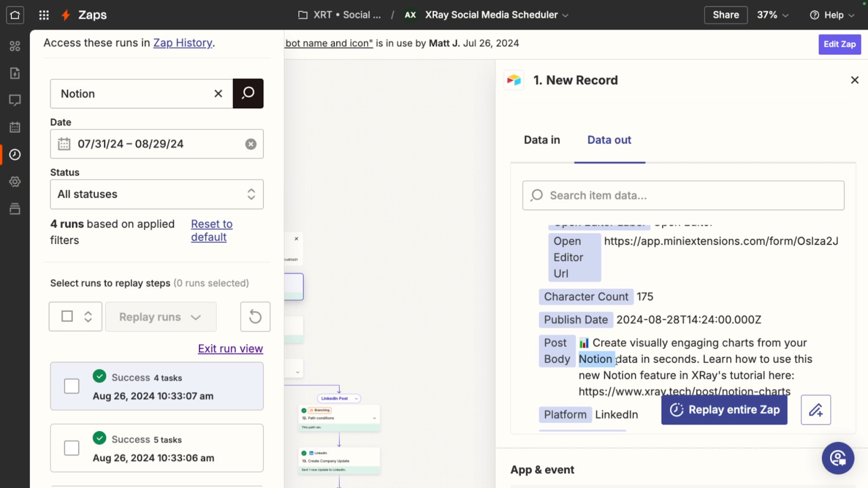Open the 37% zoom dropdown

point(773,15)
